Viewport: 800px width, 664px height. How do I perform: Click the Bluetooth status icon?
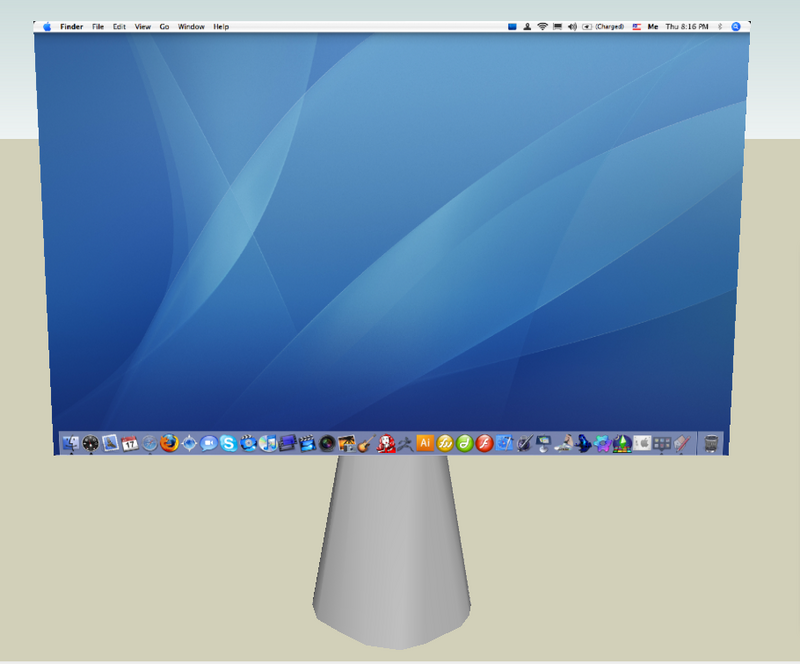pyautogui.click(x=720, y=27)
